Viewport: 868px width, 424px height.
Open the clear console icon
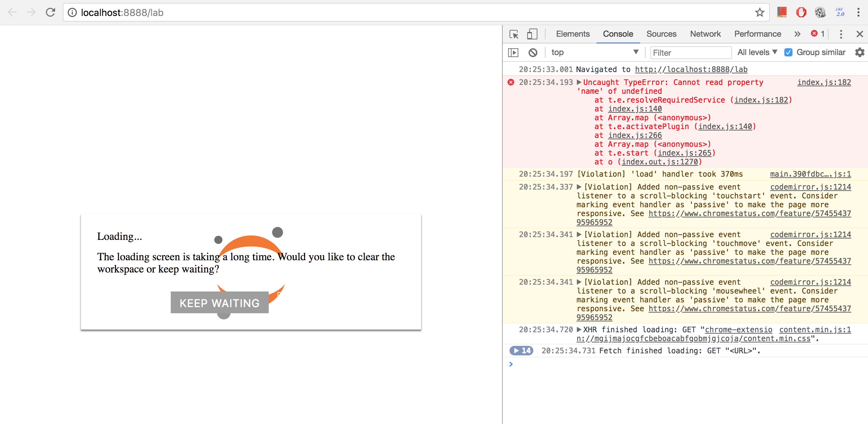tap(532, 52)
